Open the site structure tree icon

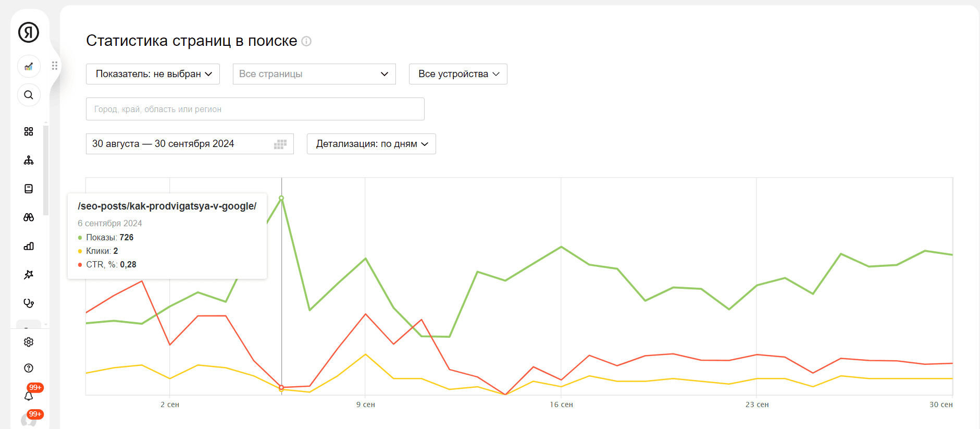(x=29, y=160)
